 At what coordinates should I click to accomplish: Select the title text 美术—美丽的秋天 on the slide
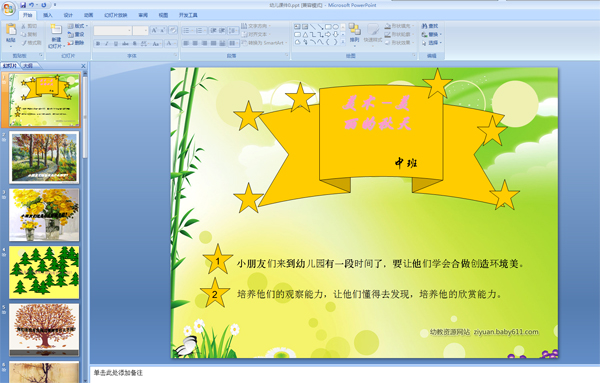tap(377, 113)
